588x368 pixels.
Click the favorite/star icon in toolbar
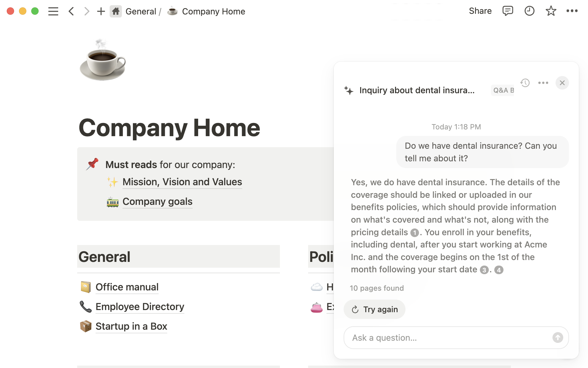click(x=551, y=11)
